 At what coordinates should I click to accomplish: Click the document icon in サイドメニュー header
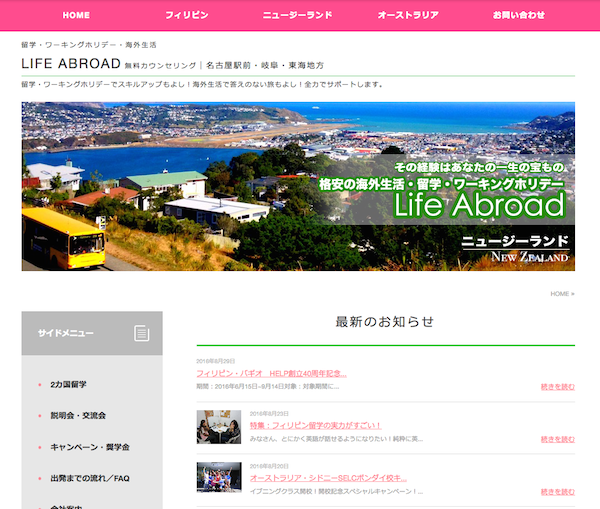point(142,333)
